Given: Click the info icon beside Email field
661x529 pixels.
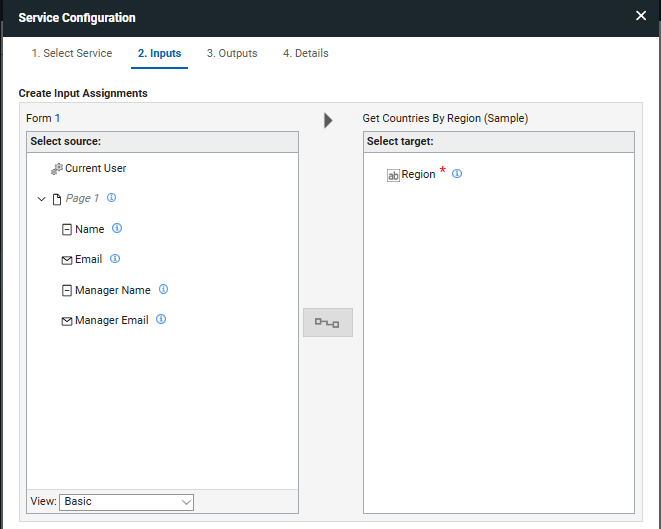Looking at the screenshot, I should pyautogui.click(x=115, y=259).
